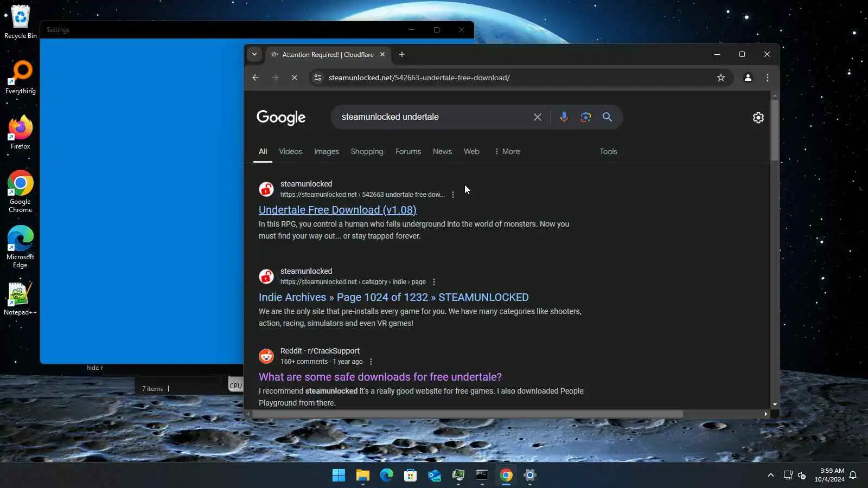This screenshot has width=868, height=488.
Task: Stop the page loading in Chrome
Action: pyautogui.click(x=295, y=78)
